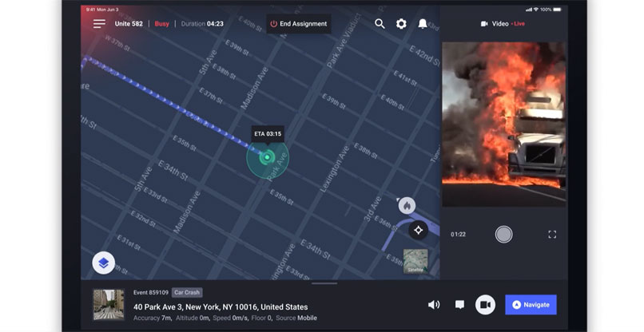The width and height of the screenshot is (644, 332).
Task: Switch map to Satellite view
Action: point(415,261)
